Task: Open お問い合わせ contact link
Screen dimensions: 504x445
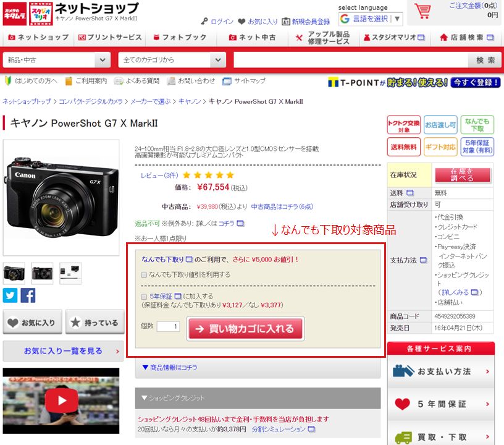Action: tap(191, 81)
